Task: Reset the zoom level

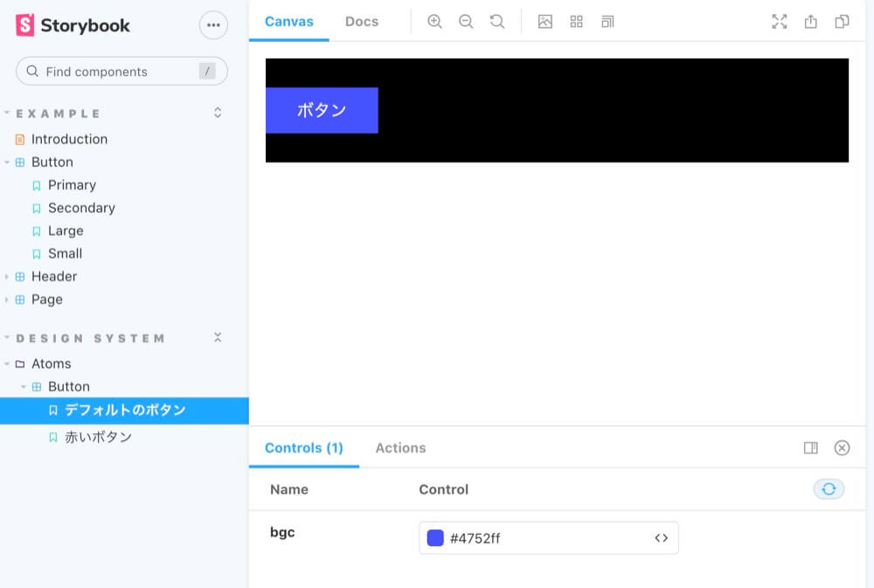Action: 497,21
